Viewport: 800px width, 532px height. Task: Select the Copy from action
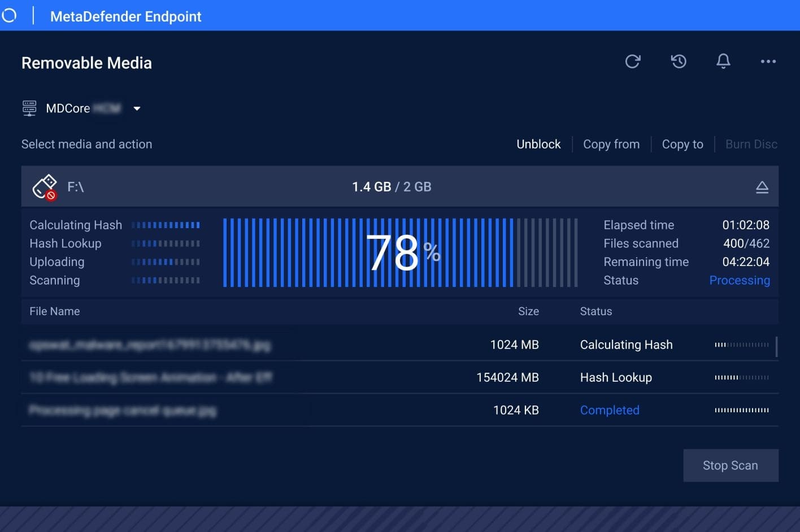(x=611, y=144)
